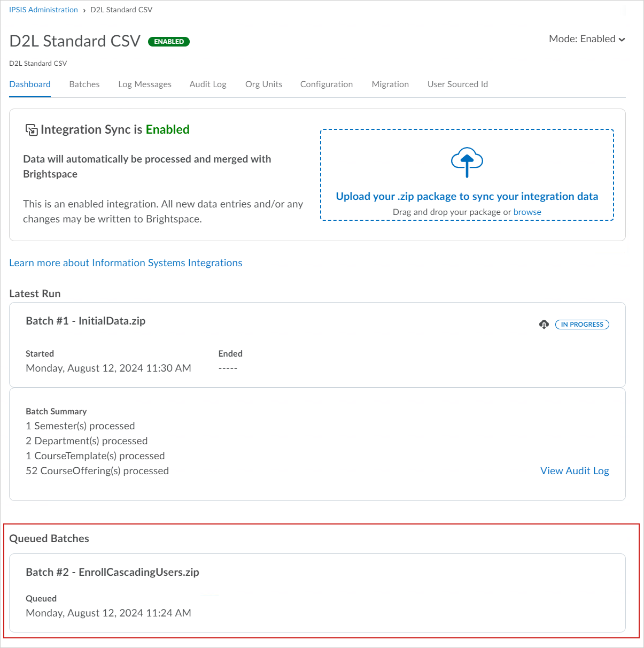Select the Dashboard tab
This screenshot has height=648, width=644.
30,84
